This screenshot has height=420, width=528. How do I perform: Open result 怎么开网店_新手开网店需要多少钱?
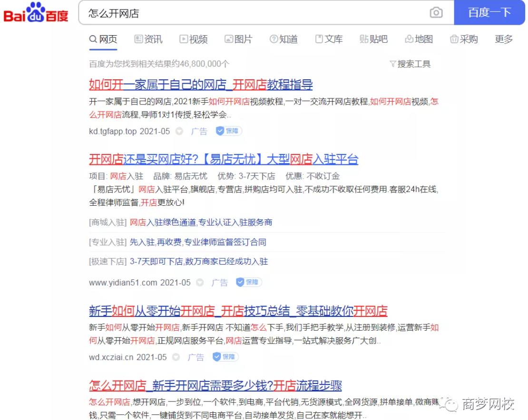coord(215,385)
